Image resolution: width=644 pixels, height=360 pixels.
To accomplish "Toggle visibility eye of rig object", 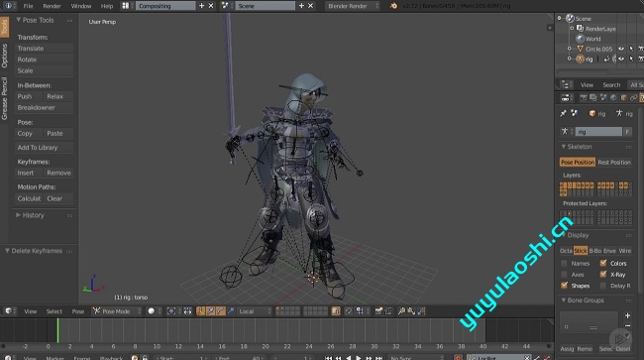I will pos(621,59).
